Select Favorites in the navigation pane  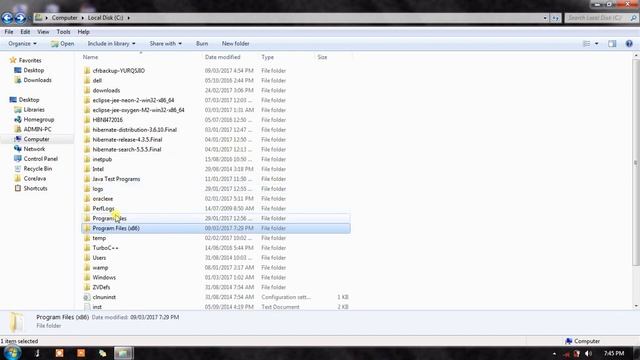[x=30, y=60]
